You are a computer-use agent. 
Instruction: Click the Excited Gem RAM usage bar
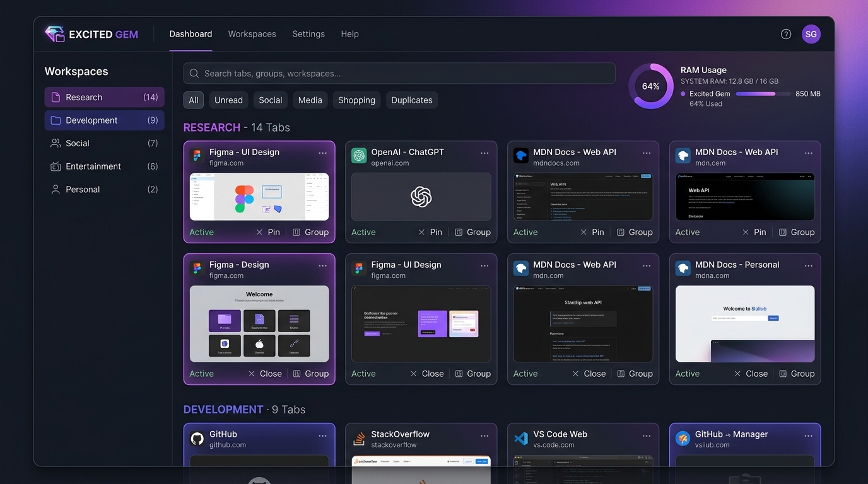763,94
